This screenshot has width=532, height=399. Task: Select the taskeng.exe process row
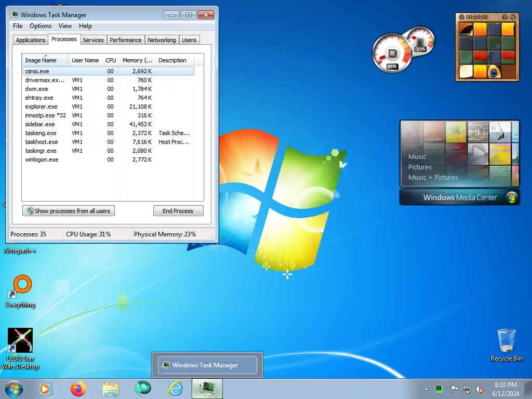(x=108, y=133)
